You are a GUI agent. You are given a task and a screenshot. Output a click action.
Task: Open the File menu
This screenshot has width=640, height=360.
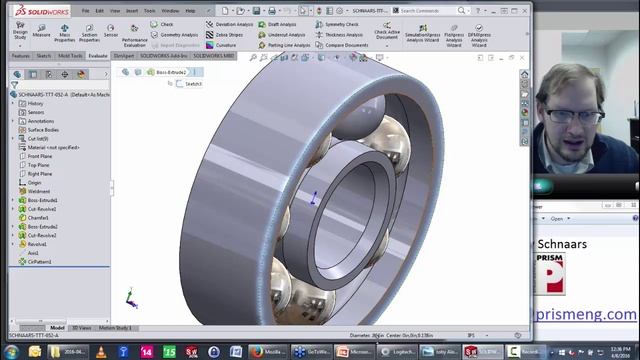85,11
